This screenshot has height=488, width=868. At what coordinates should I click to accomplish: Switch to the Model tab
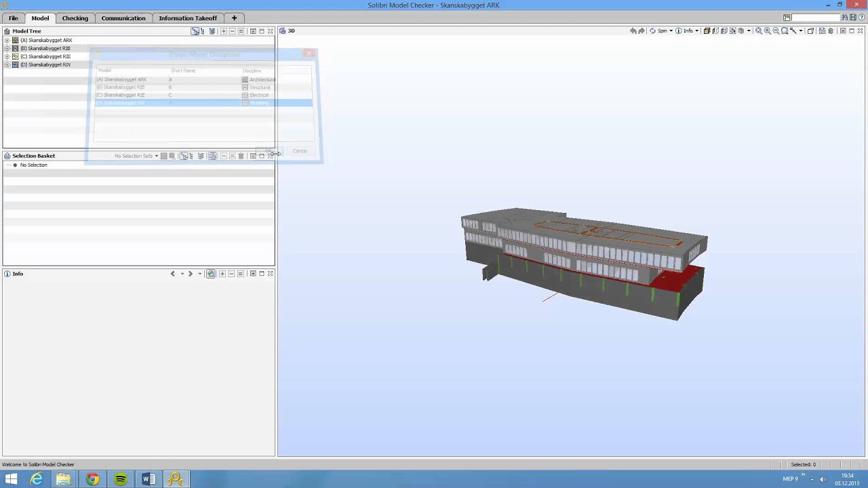[40, 18]
